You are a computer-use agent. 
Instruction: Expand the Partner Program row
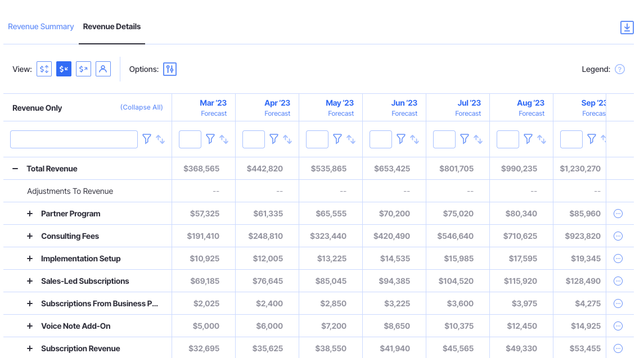click(x=30, y=213)
